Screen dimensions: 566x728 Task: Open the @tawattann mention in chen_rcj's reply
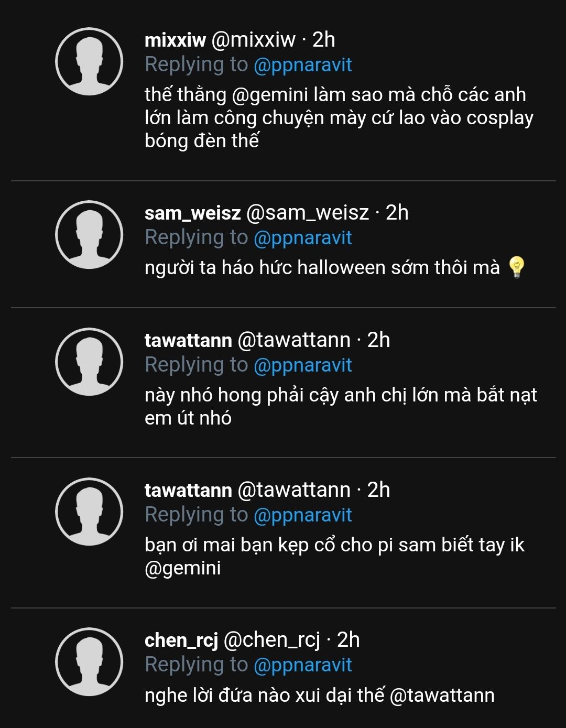coord(442,696)
